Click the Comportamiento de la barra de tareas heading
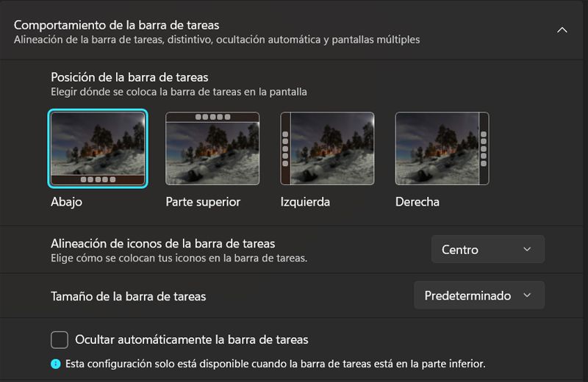 point(116,25)
